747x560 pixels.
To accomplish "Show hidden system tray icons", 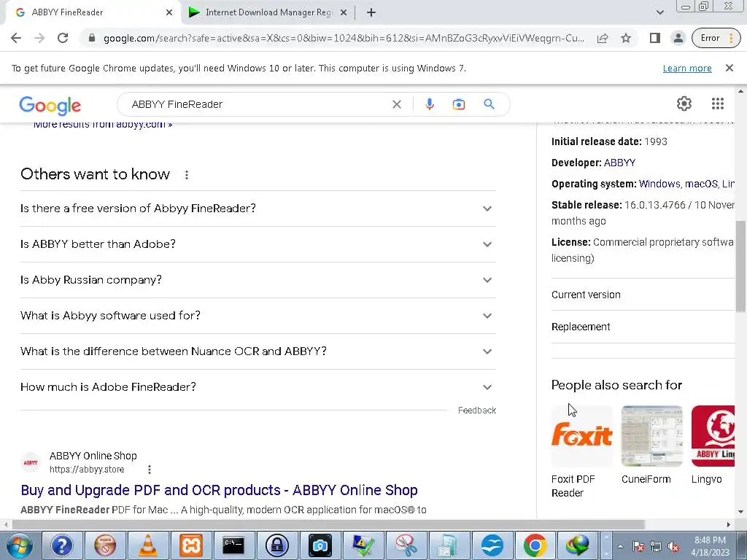I will [x=620, y=546].
